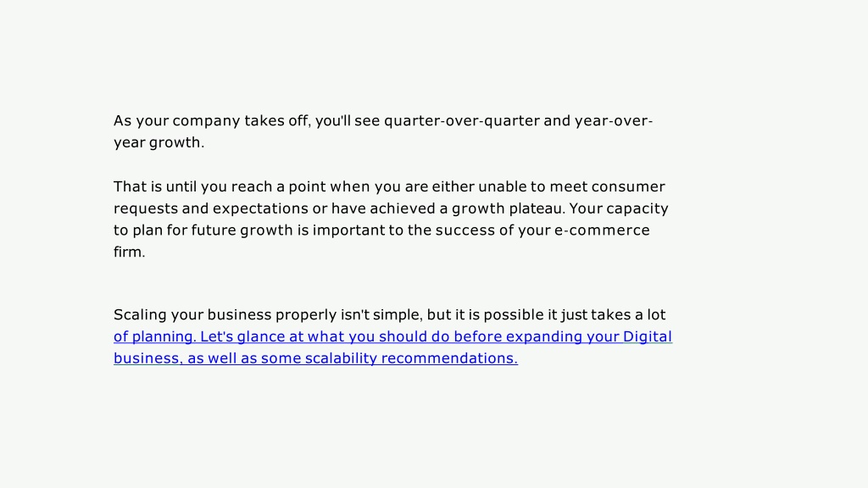Click the line starting "Scaling your business properly"
Viewport: 868px width, 488px height.
(389, 315)
